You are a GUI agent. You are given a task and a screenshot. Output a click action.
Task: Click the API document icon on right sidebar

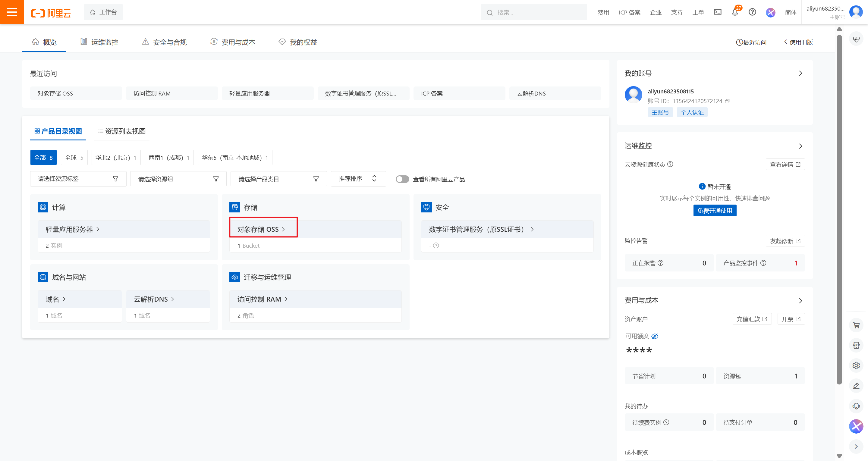(856, 345)
